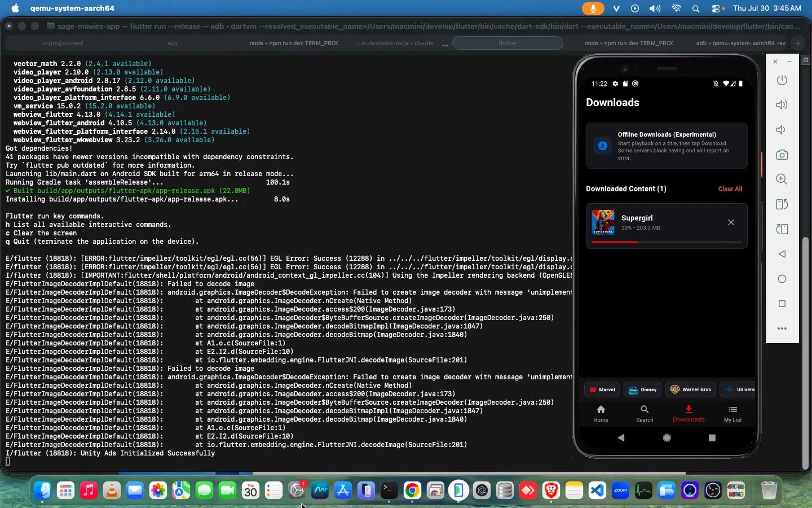
Task: Raise the emulator volume with the speaker icon
Action: [x=782, y=105]
